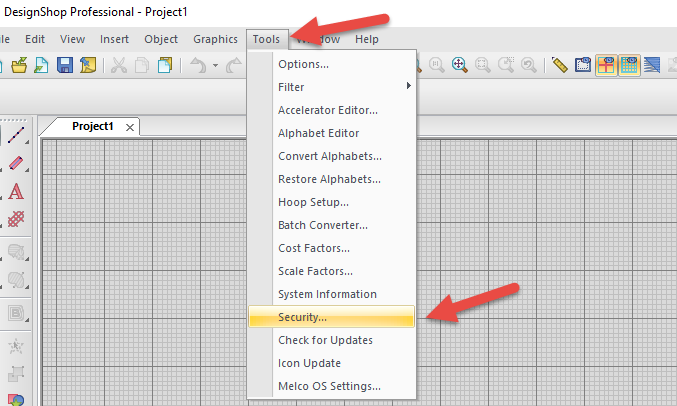Select the line stitch input tool
677x406 pixels.
(16, 135)
